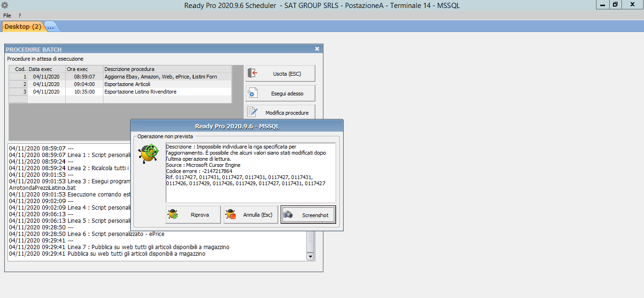This screenshot has height=298, width=644.
Task: Select the Esportazione Articoli row
Action: (x=120, y=84)
